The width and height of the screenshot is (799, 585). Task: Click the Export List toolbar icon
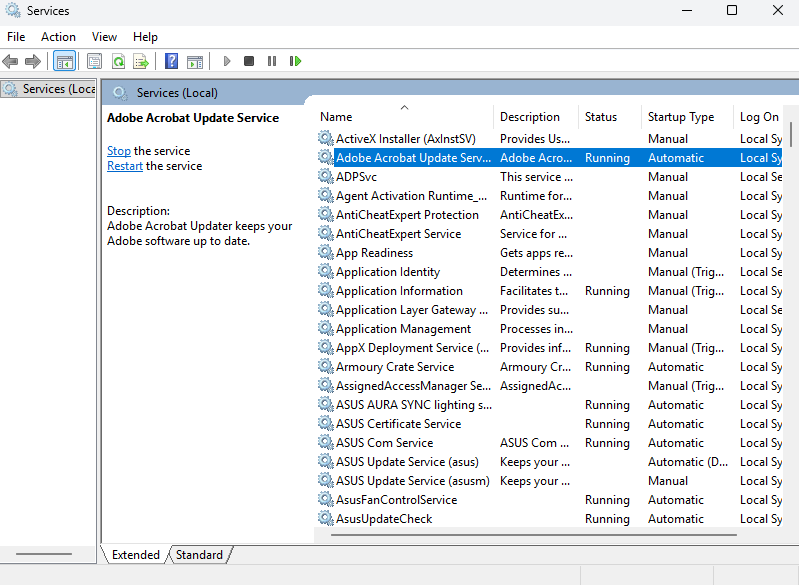click(x=141, y=61)
